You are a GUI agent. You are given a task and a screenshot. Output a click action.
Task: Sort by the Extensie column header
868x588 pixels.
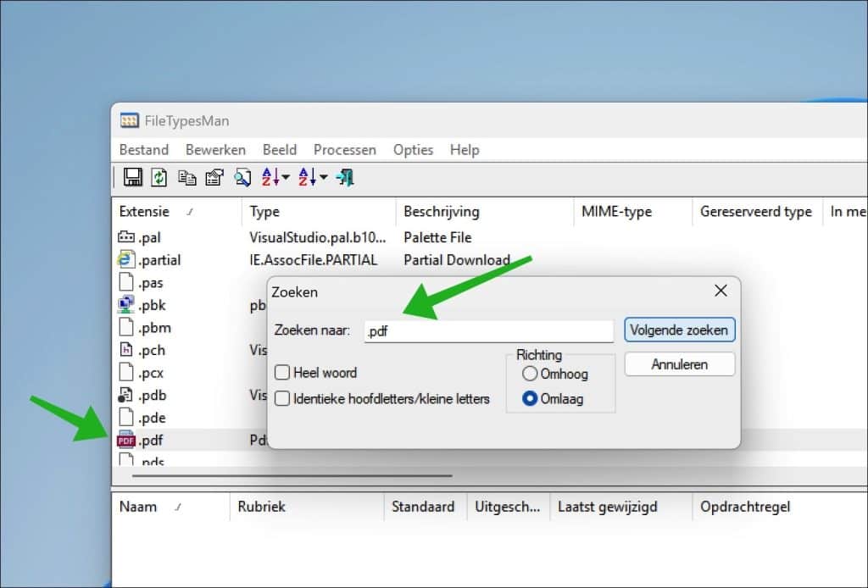(176, 211)
